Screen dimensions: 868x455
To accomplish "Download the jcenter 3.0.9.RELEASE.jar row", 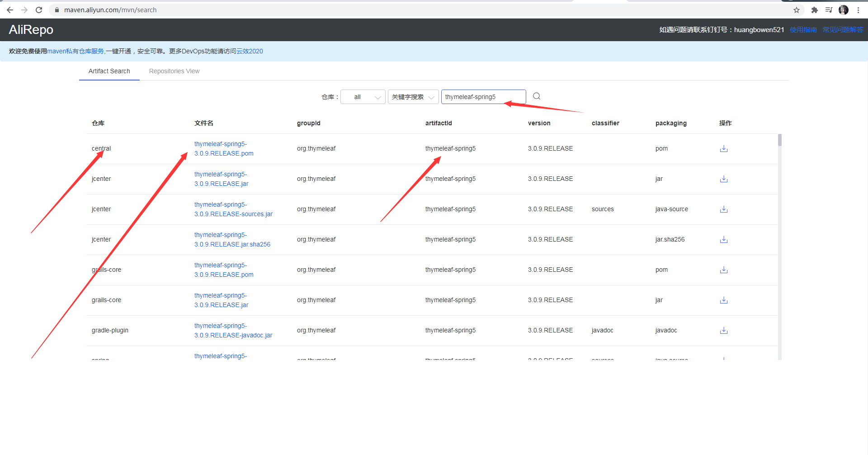I will pos(724,179).
